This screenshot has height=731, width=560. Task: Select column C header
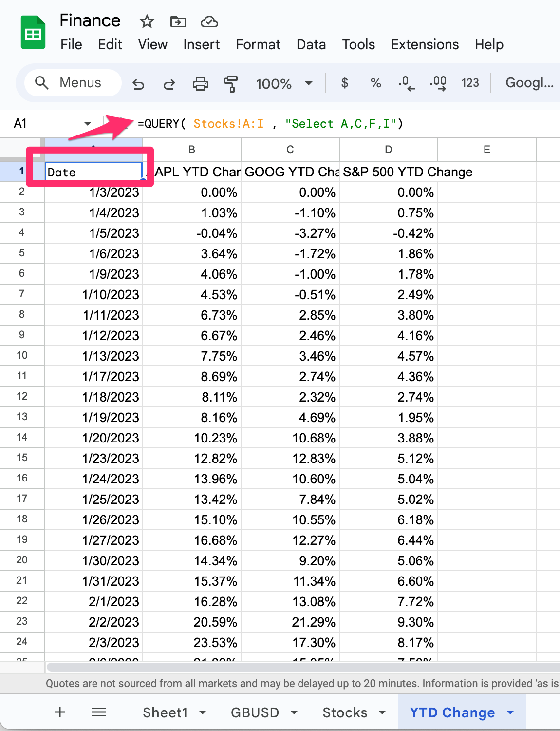coord(290,150)
